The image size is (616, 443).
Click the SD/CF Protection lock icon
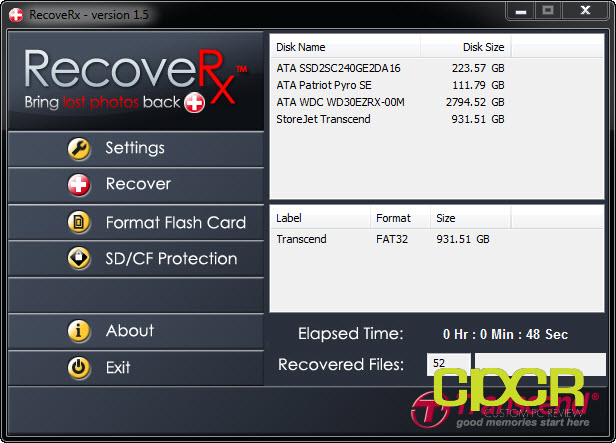pos(79,258)
